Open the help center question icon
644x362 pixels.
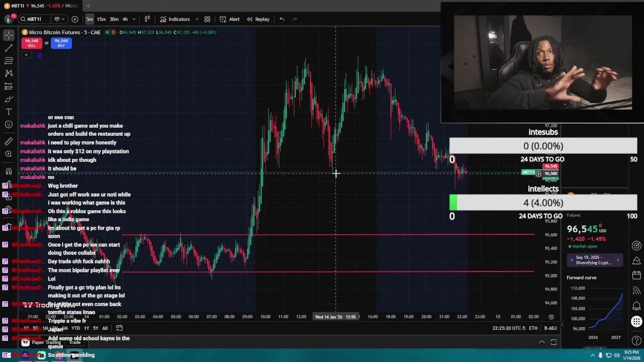coord(636,341)
